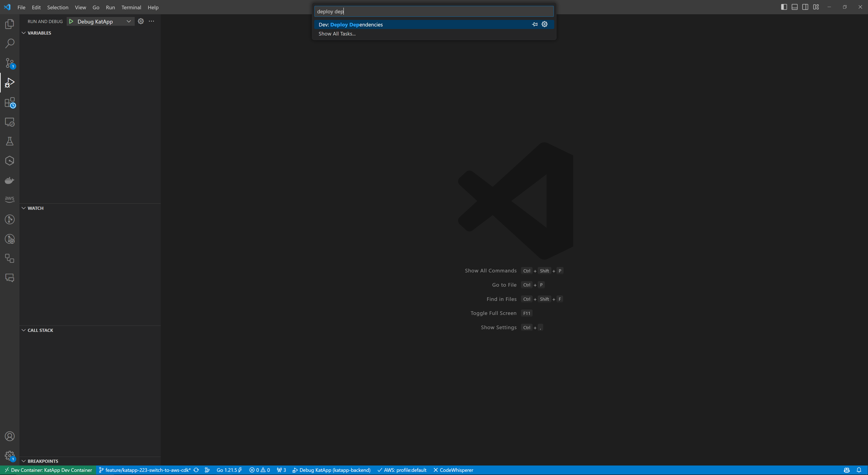
Task: Open Customize Layout icon
Action: pyautogui.click(x=816, y=7)
